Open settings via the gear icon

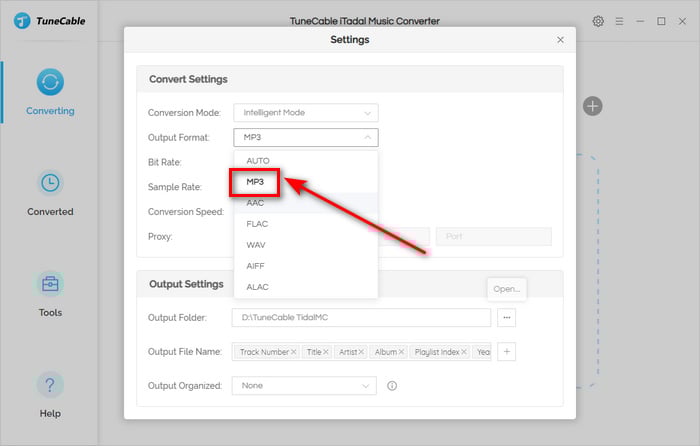[x=598, y=21]
